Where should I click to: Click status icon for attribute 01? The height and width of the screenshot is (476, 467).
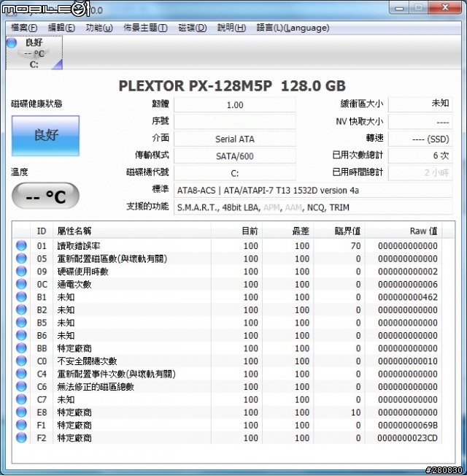[21, 245]
